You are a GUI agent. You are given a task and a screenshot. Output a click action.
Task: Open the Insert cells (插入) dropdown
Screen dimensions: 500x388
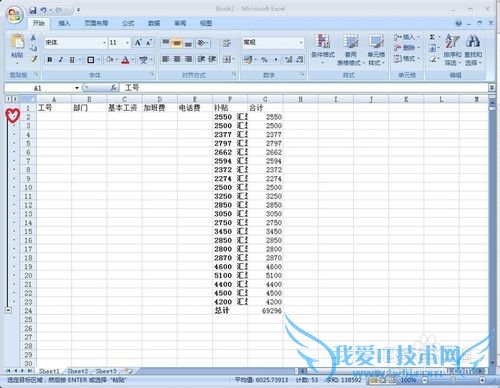click(407, 37)
